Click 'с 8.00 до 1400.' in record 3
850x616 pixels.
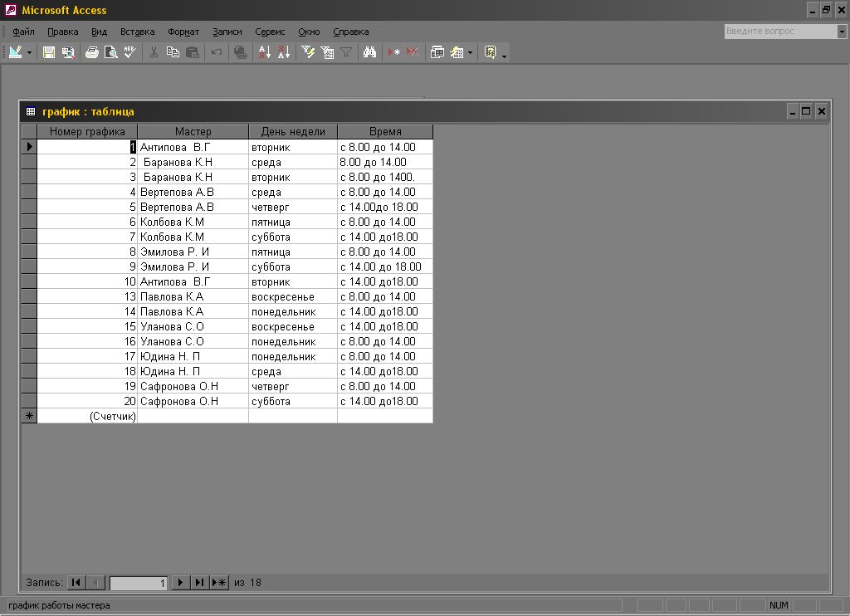point(385,178)
